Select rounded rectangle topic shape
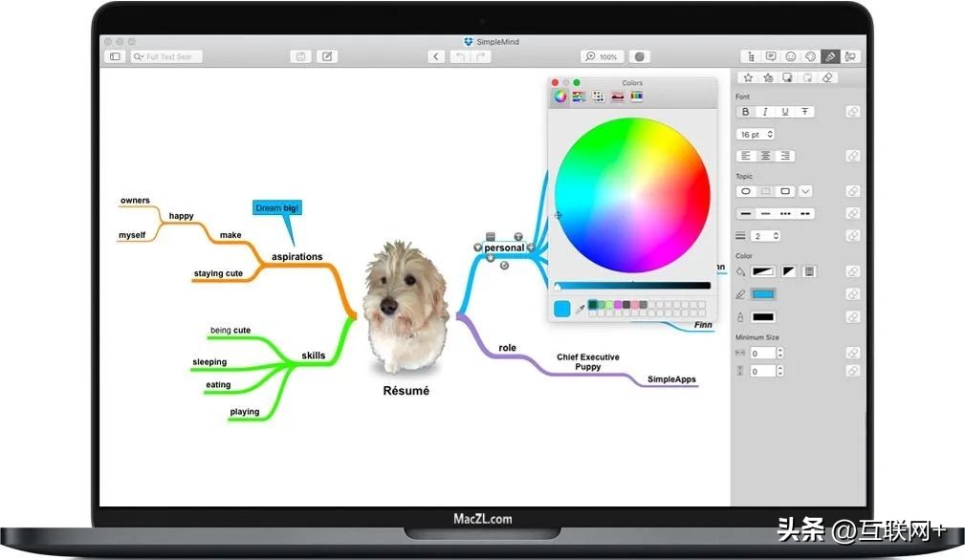This screenshot has width=965, height=560. [x=785, y=191]
